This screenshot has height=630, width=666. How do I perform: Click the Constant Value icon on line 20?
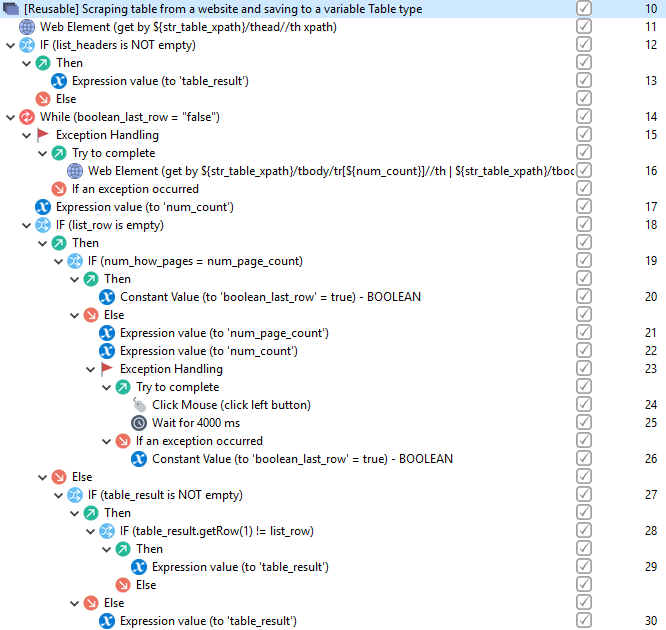(x=107, y=297)
